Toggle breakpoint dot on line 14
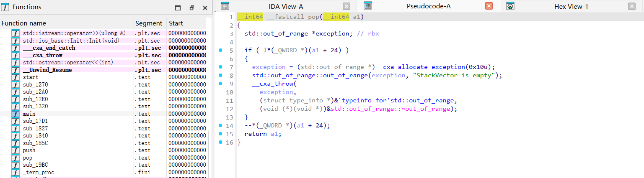Viewport: 644px width, 178px height. coord(220,125)
